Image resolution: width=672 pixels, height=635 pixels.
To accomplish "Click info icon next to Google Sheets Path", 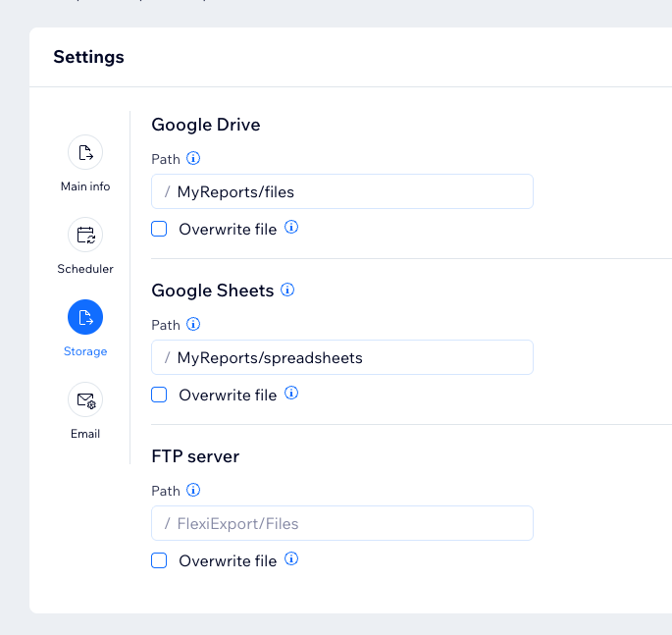I will click(x=193, y=324).
